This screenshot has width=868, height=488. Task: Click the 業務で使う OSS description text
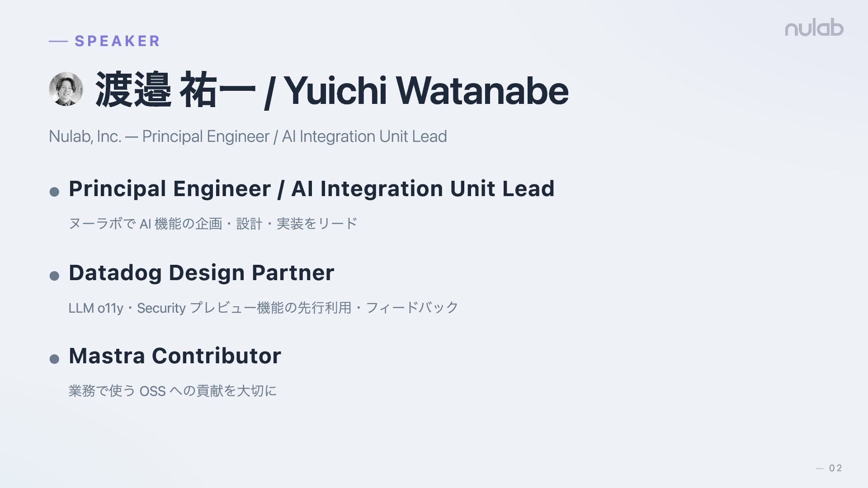pyautogui.click(x=173, y=391)
